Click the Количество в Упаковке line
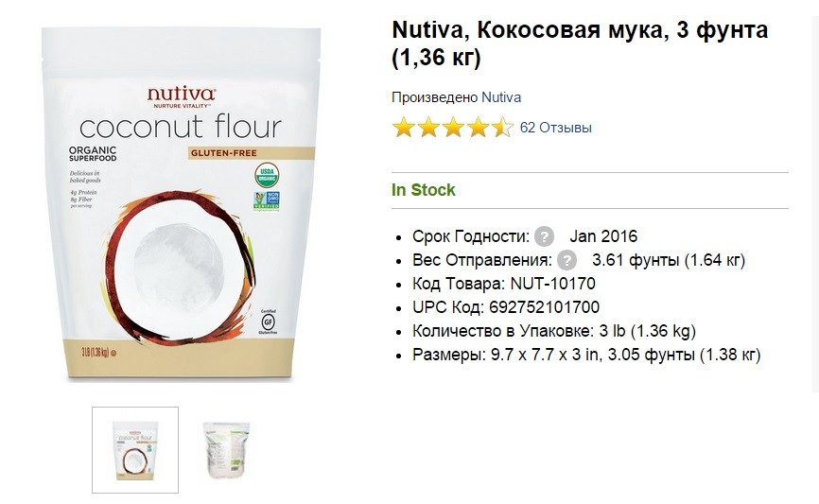The image size is (819, 504). [x=554, y=331]
